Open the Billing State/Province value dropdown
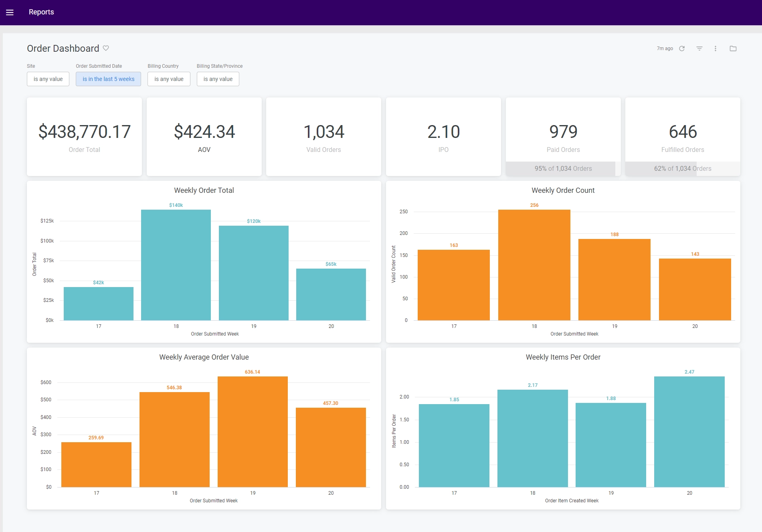 [218, 79]
